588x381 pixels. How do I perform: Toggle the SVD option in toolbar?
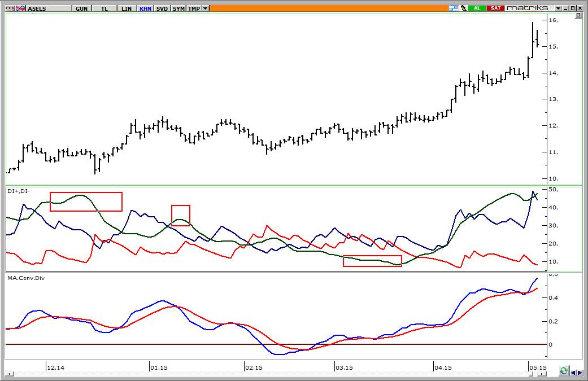pyautogui.click(x=162, y=8)
